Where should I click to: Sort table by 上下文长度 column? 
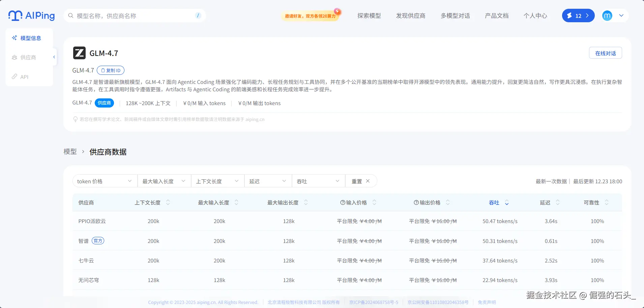pos(168,203)
